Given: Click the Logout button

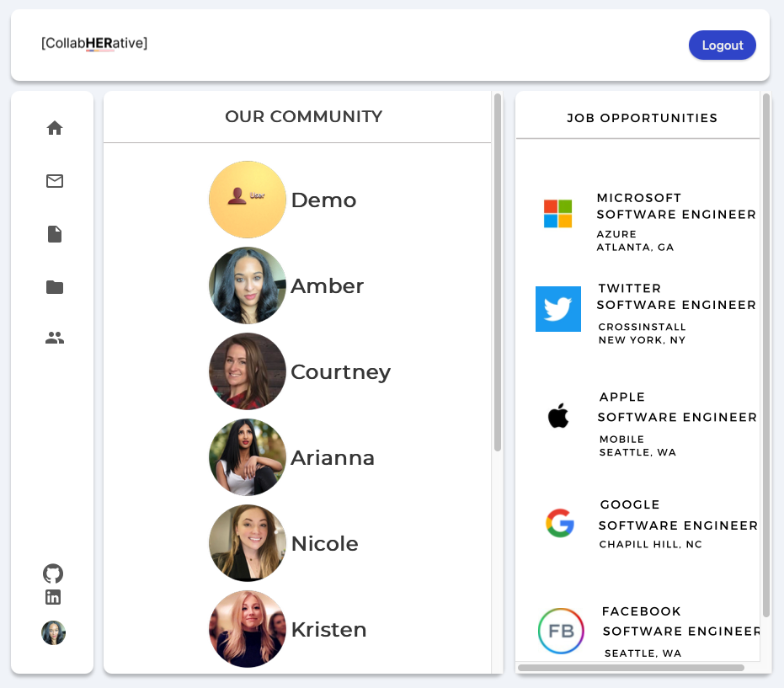Looking at the screenshot, I should tap(722, 45).
